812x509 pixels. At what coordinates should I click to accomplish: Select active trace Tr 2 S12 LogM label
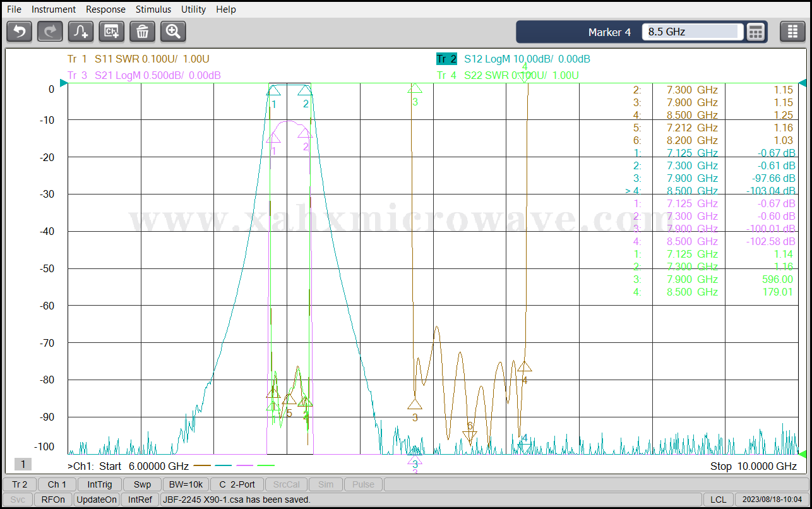click(x=513, y=59)
